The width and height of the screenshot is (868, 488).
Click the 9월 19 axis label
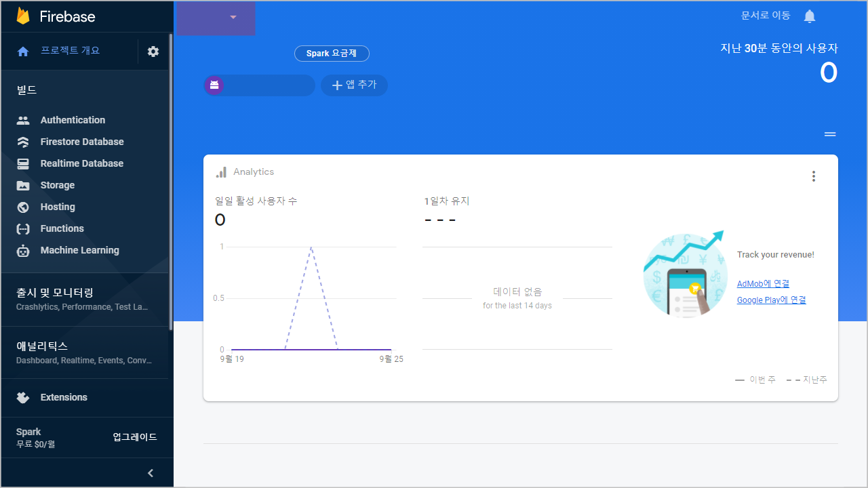click(x=232, y=359)
